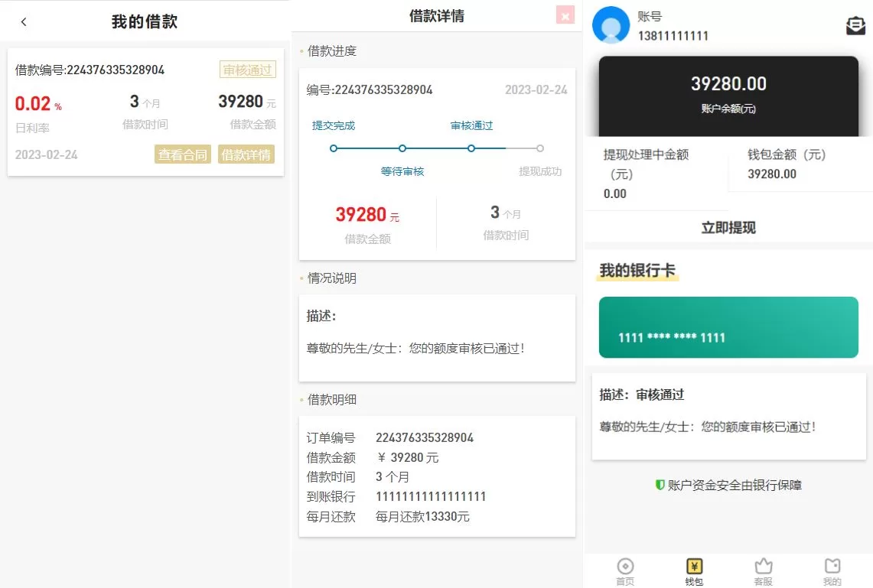The image size is (873, 588).
Task: Select the 钱包 tab in bottom navigation
Action: coord(694,572)
